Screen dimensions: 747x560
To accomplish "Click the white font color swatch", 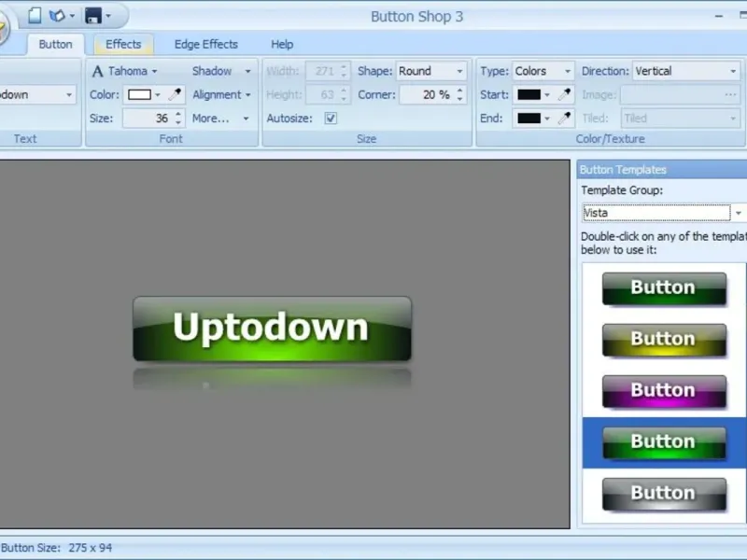I will click(139, 95).
